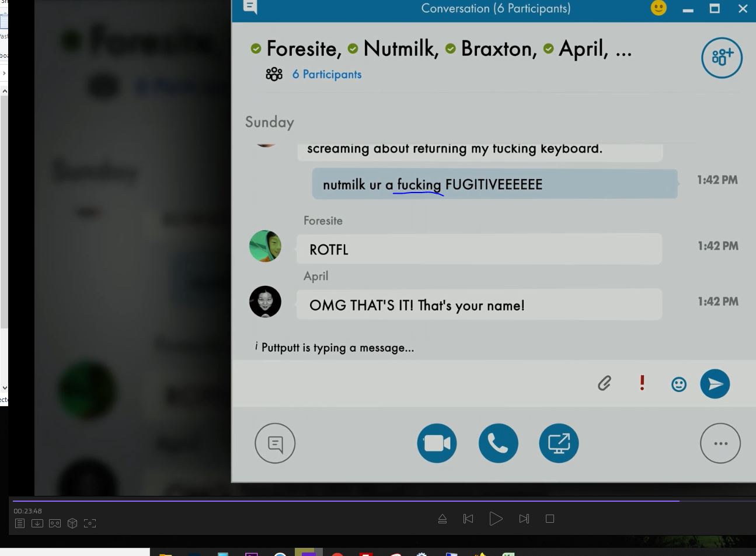This screenshot has height=556, width=756.
Task: Click the eject button in player
Action: tap(443, 519)
